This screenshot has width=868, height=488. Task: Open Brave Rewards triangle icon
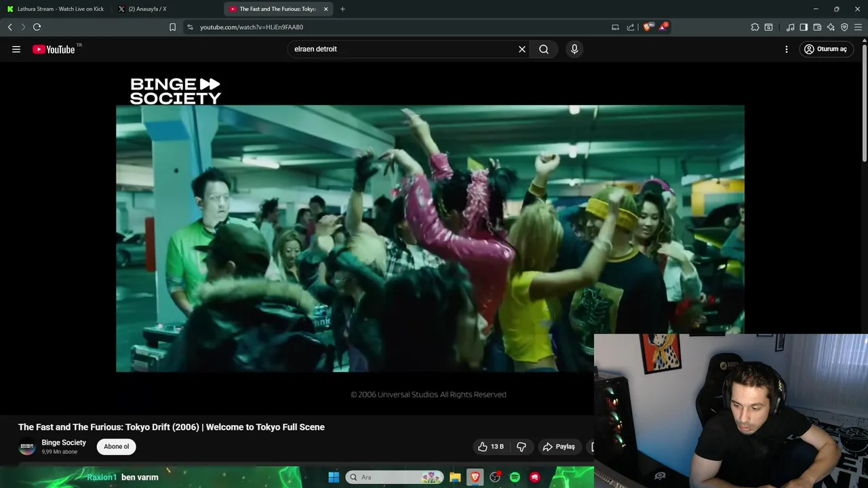(663, 27)
